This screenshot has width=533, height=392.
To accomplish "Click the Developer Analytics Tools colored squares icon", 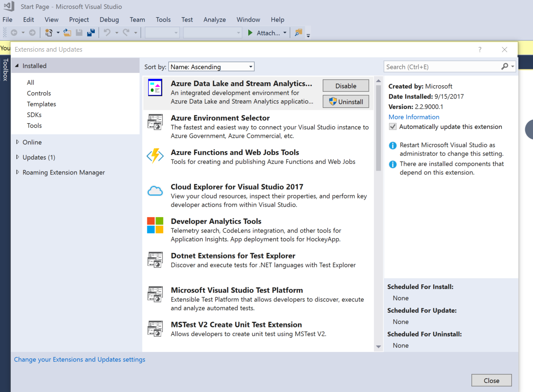I will [155, 225].
